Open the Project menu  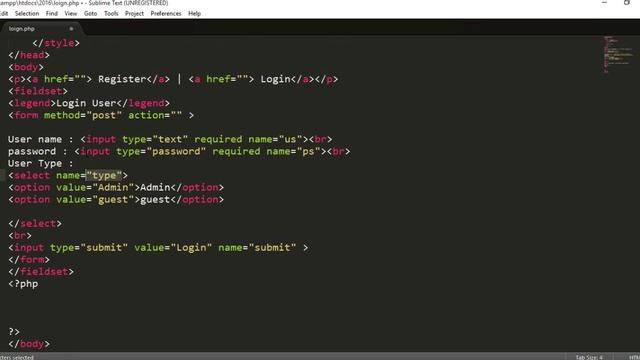tap(134, 13)
